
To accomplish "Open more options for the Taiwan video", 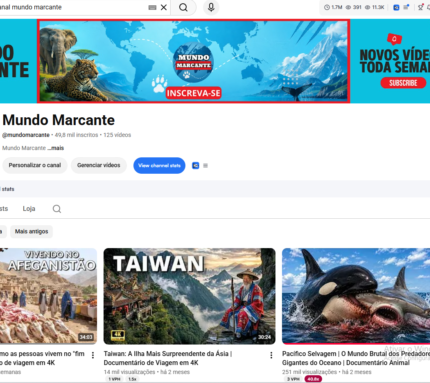I will [271, 355].
